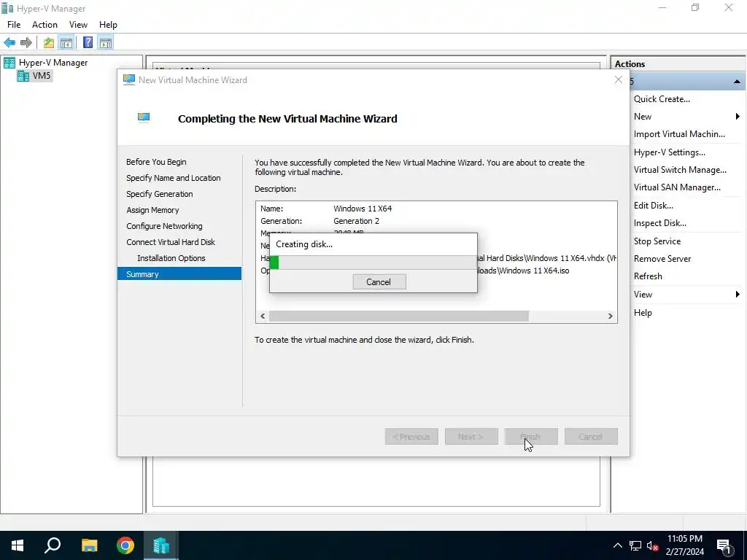
Task: Click the description box horizontal scrollbar thumb
Action: [399, 316]
